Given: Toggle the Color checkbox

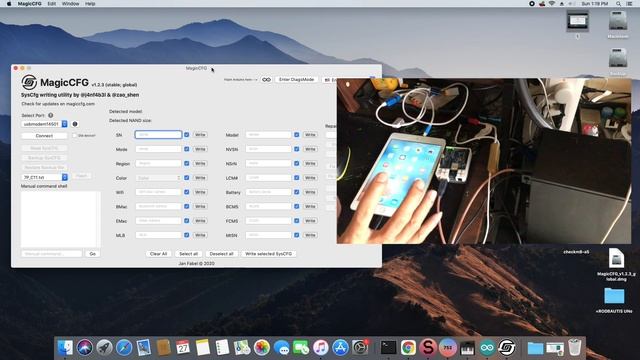Looking at the screenshot, I should tap(187, 178).
